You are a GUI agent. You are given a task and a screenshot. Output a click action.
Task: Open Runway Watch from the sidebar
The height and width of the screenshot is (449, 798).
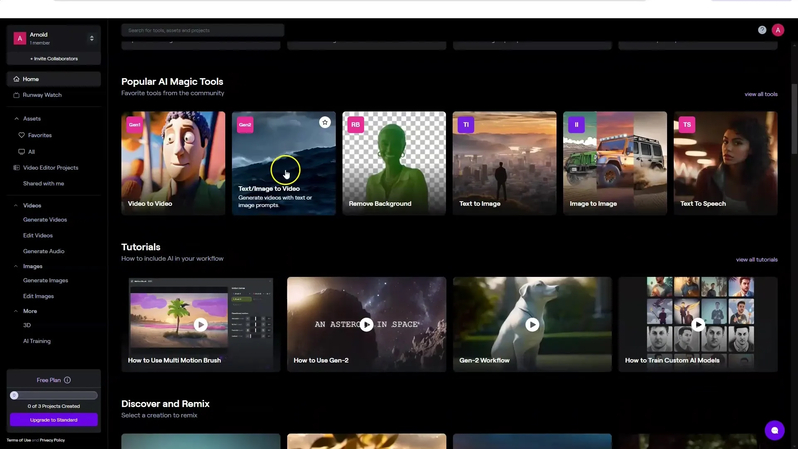click(x=42, y=95)
